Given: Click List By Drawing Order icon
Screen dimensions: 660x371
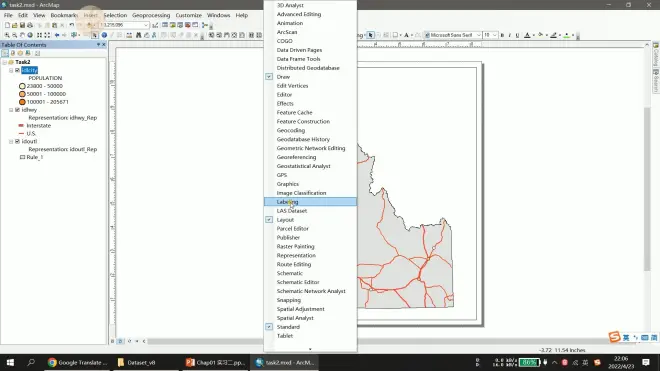Looking at the screenshot, I should (x=5, y=53).
